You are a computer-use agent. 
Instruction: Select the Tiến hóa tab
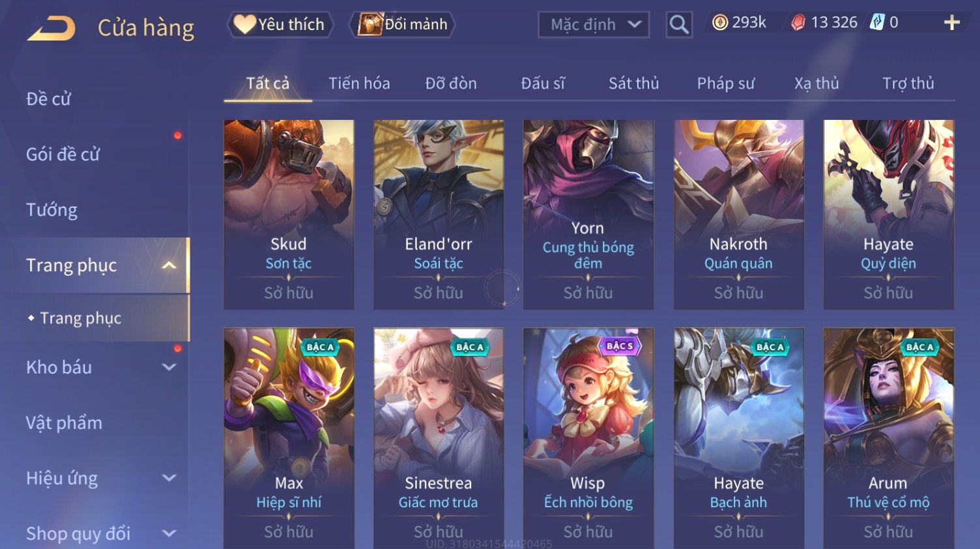click(359, 83)
